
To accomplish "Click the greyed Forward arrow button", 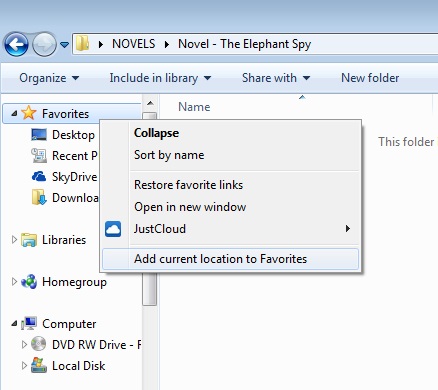I will 44,44.
